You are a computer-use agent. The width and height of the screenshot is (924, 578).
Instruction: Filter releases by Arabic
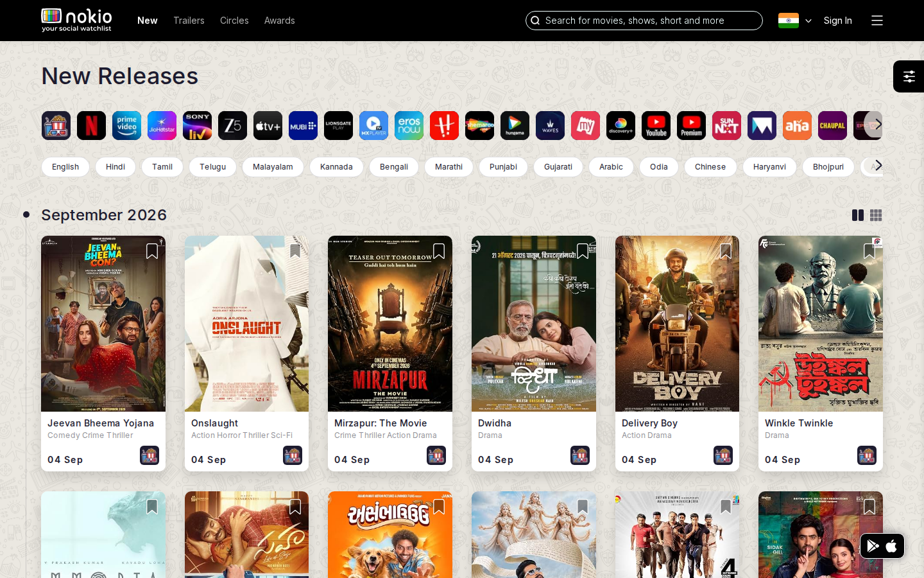611,167
